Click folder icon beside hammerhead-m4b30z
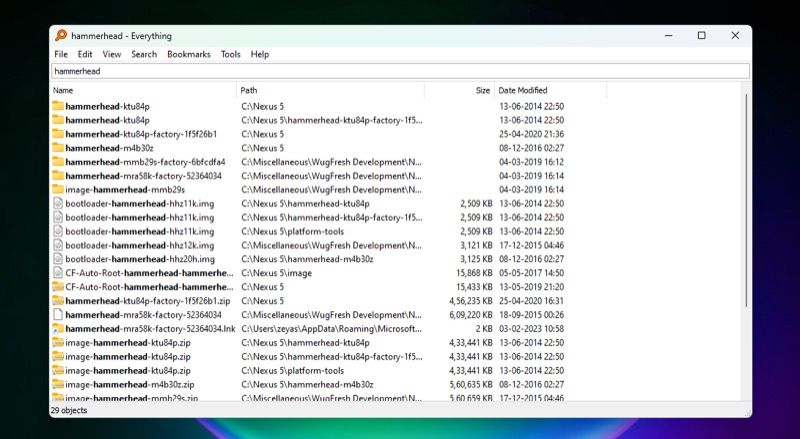The height and width of the screenshot is (439, 800). pyautogui.click(x=58, y=148)
